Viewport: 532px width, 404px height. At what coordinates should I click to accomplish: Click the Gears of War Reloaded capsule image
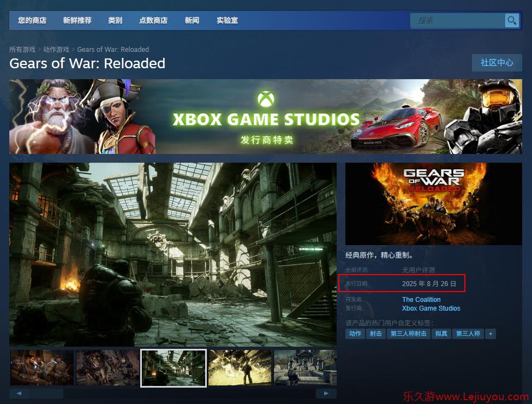[x=434, y=204]
